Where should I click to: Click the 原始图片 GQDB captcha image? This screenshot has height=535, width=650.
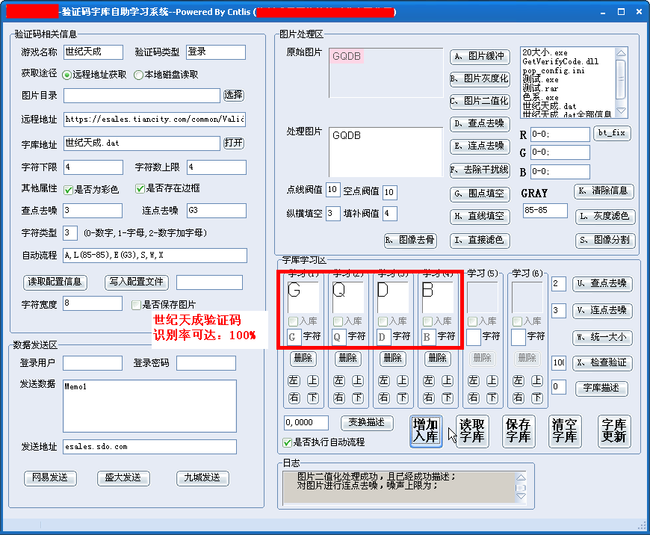(347, 56)
